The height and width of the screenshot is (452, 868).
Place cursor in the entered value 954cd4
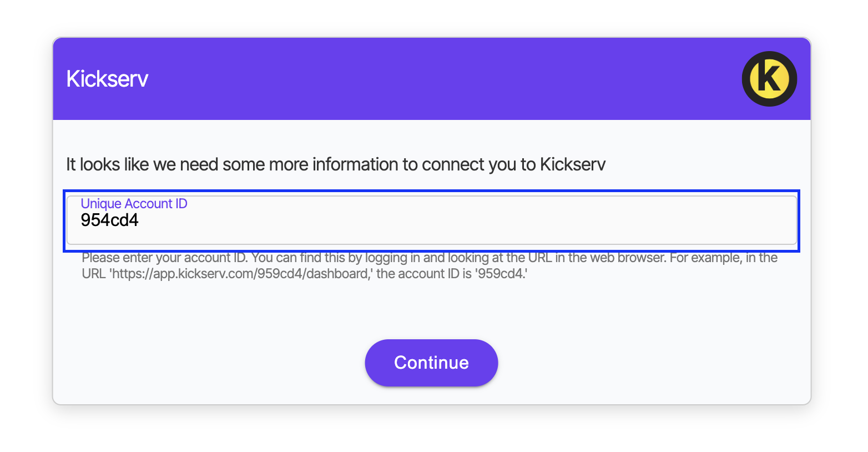109,220
